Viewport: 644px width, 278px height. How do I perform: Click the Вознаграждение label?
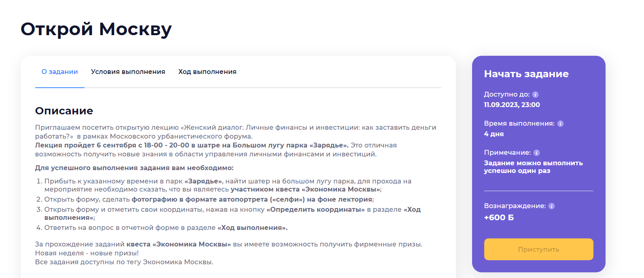click(x=515, y=206)
